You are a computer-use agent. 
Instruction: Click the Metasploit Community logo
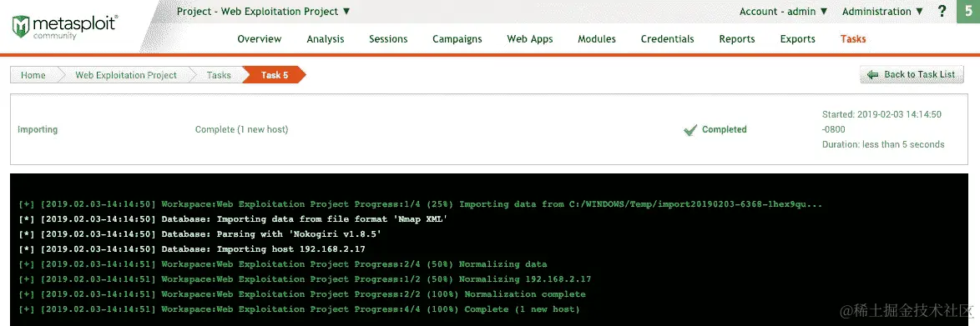(x=65, y=27)
